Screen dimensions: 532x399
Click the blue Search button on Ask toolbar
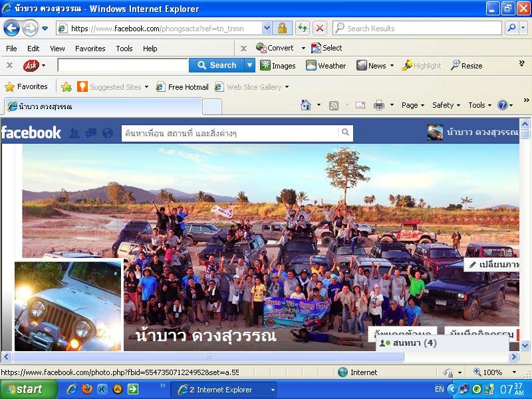[216, 65]
